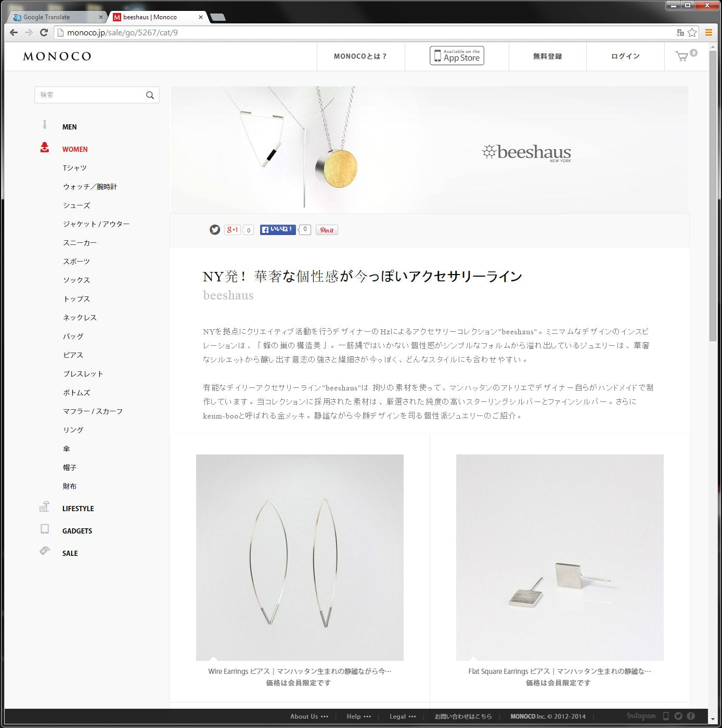This screenshot has width=722, height=728.
Task: Select スニーカー subcategory
Action: tap(80, 243)
